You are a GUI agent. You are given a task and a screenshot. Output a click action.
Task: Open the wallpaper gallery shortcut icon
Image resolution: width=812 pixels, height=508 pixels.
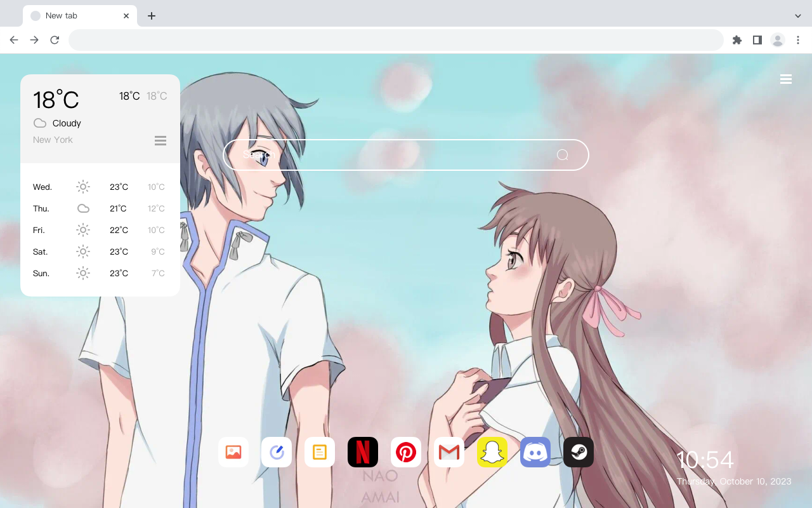pyautogui.click(x=233, y=452)
